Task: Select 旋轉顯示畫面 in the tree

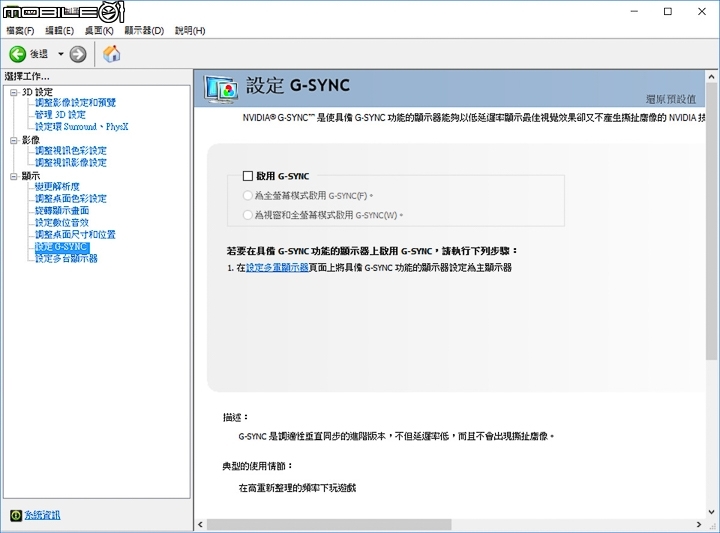Action: (x=62, y=210)
